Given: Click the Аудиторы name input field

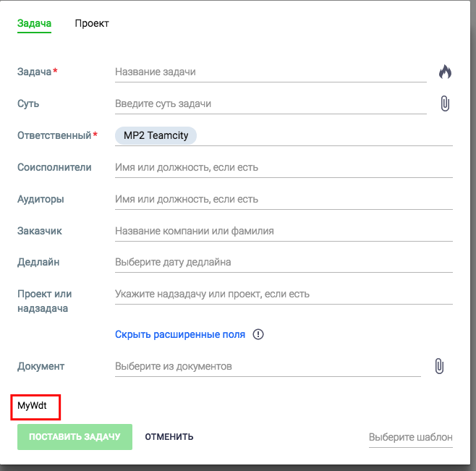Looking at the screenshot, I should pos(284,199).
